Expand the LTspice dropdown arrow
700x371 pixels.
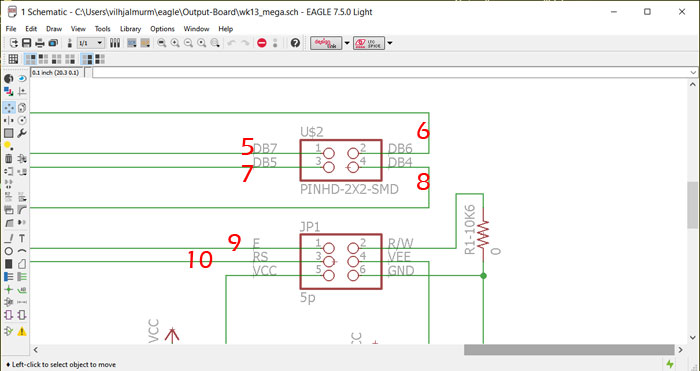390,43
